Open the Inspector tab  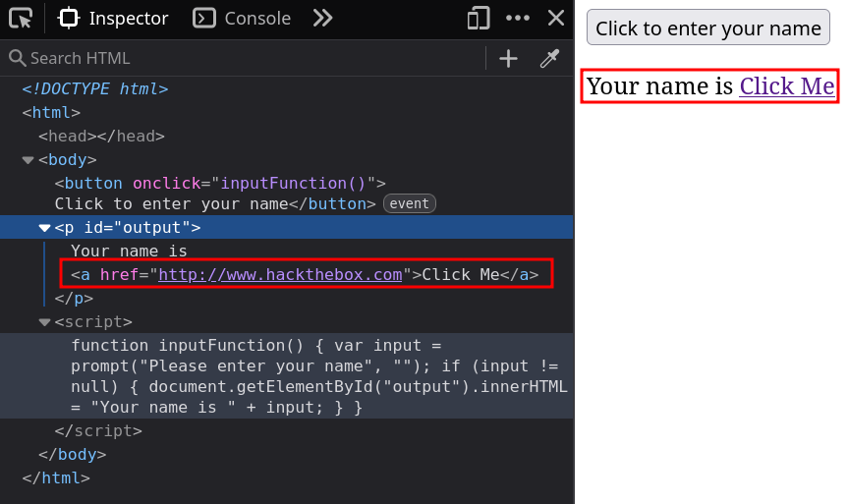114,18
